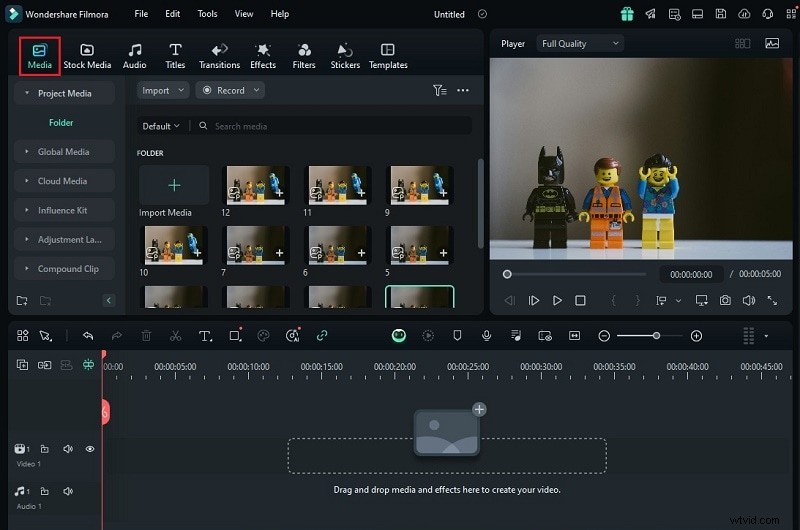Add text with the Text tool
The image size is (800, 530).
click(205, 336)
